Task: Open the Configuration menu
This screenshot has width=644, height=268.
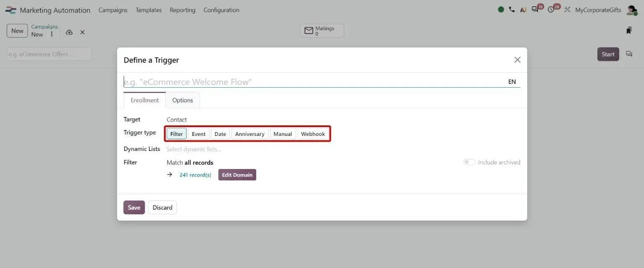Action: pos(221,10)
